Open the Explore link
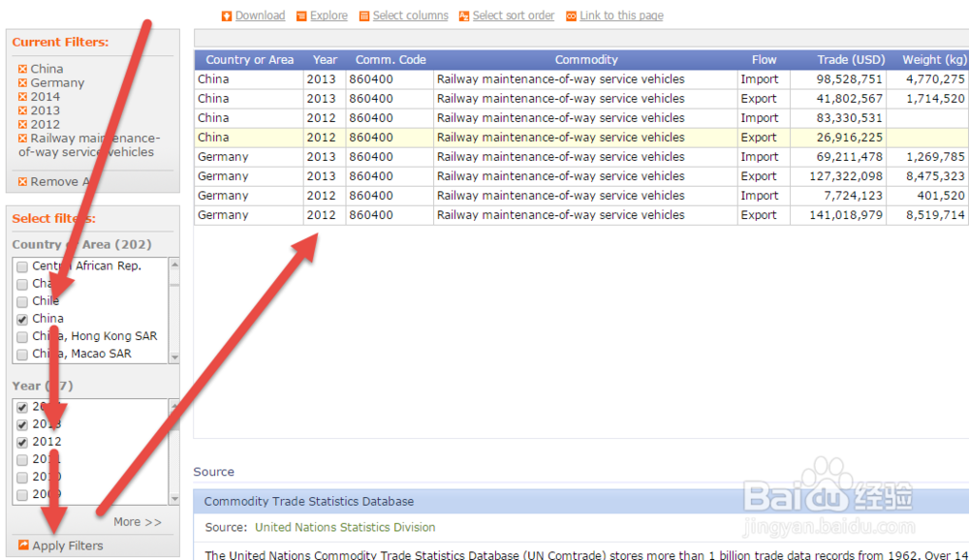Image resolution: width=969 pixels, height=560 pixels. click(x=328, y=16)
